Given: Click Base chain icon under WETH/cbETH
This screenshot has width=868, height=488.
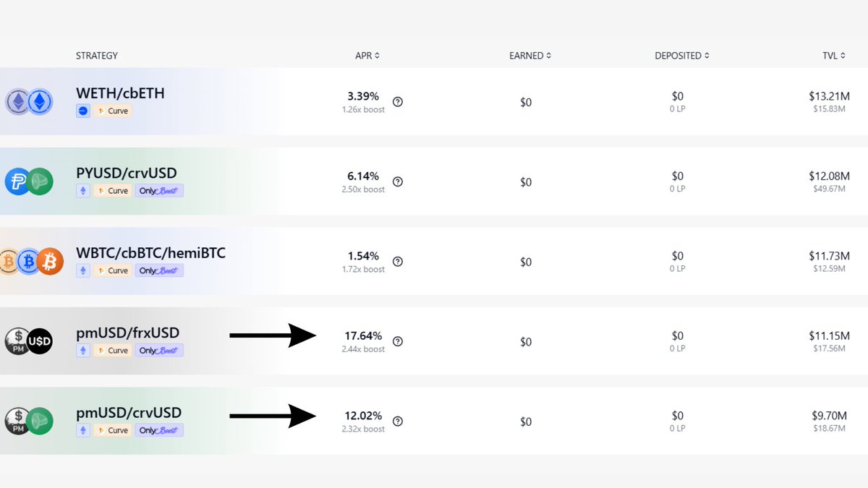Looking at the screenshot, I should (x=83, y=111).
